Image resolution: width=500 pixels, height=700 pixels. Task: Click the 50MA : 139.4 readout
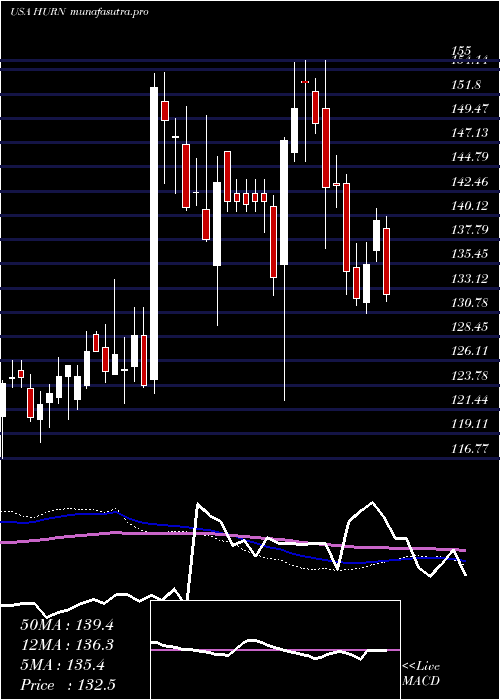tap(67, 625)
